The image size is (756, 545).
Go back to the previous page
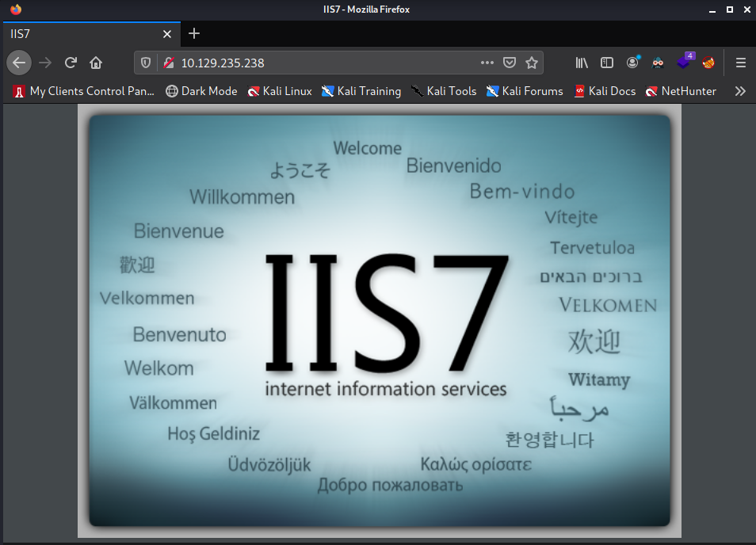pos(19,63)
